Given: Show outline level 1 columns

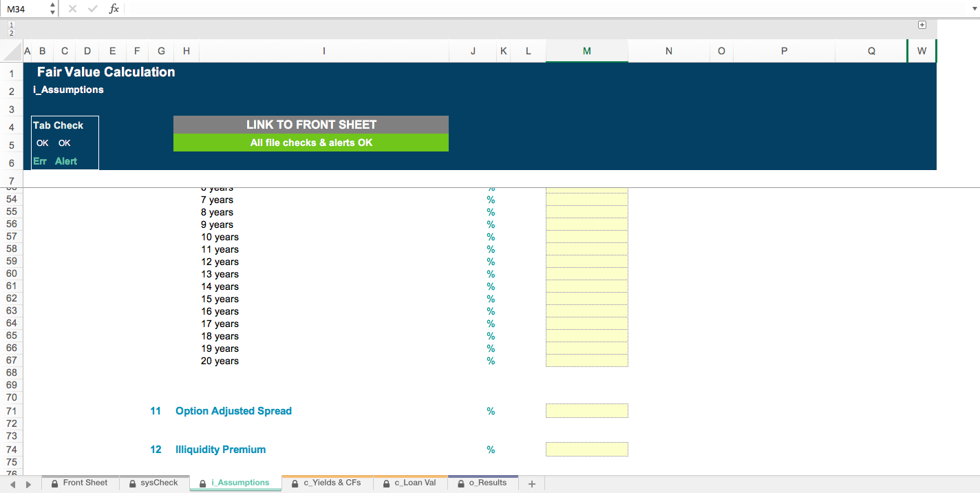Looking at the screenshot, I should [x=11, y=25].
